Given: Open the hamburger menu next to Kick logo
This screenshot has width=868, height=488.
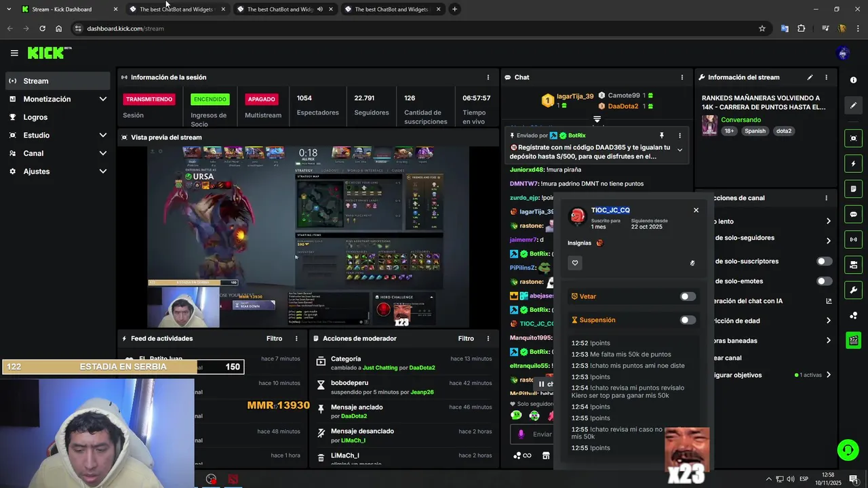Looking at the screenshot, I should coord(14,53).
